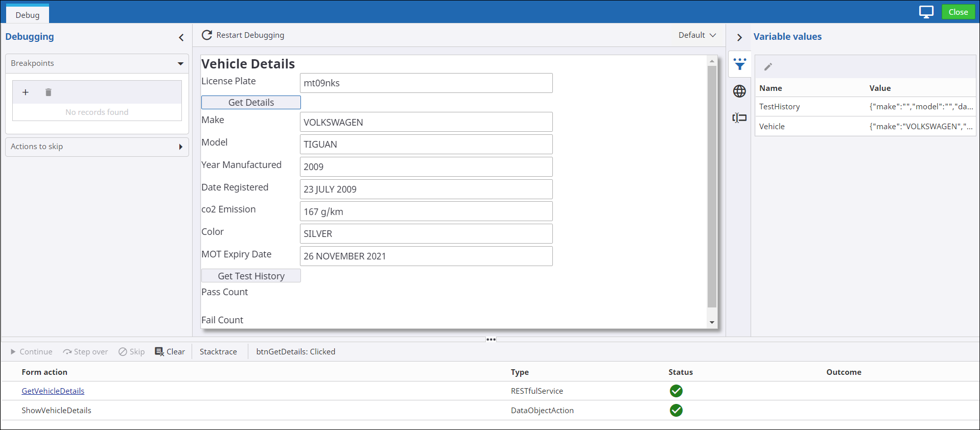Expand the Actions to skip section
The height and width of the screenshot is (430, 980).
click(180, 147)
